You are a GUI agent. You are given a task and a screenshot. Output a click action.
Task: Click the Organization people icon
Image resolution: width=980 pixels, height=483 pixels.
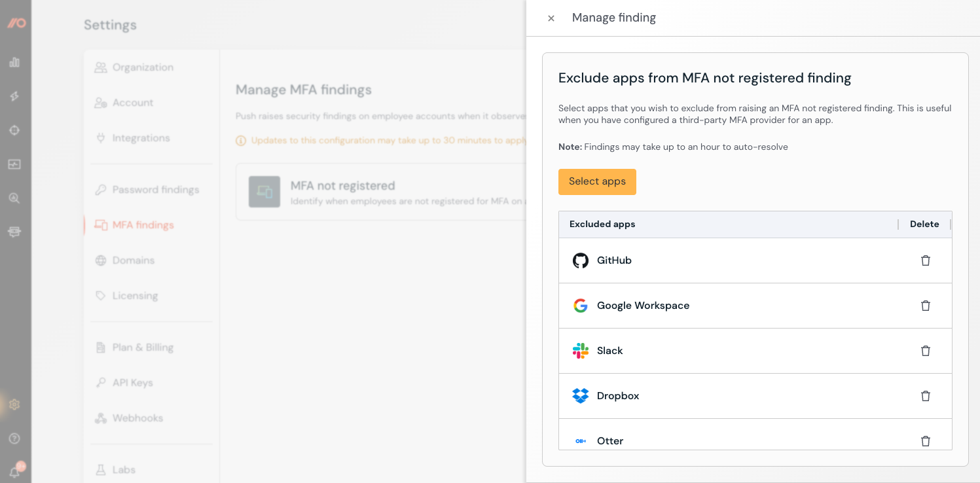point(101,67)
